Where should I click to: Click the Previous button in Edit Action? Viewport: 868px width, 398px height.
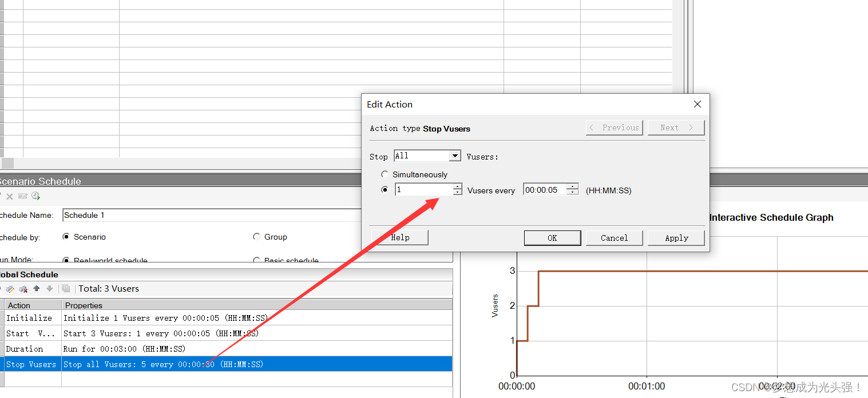615,128
